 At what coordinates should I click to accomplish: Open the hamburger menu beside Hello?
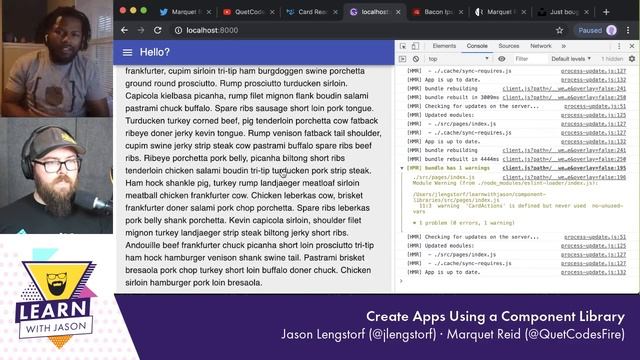coord(127,52)
